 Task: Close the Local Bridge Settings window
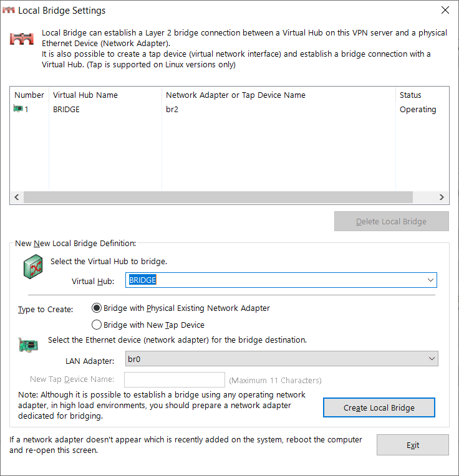click(x=445, y=10)
